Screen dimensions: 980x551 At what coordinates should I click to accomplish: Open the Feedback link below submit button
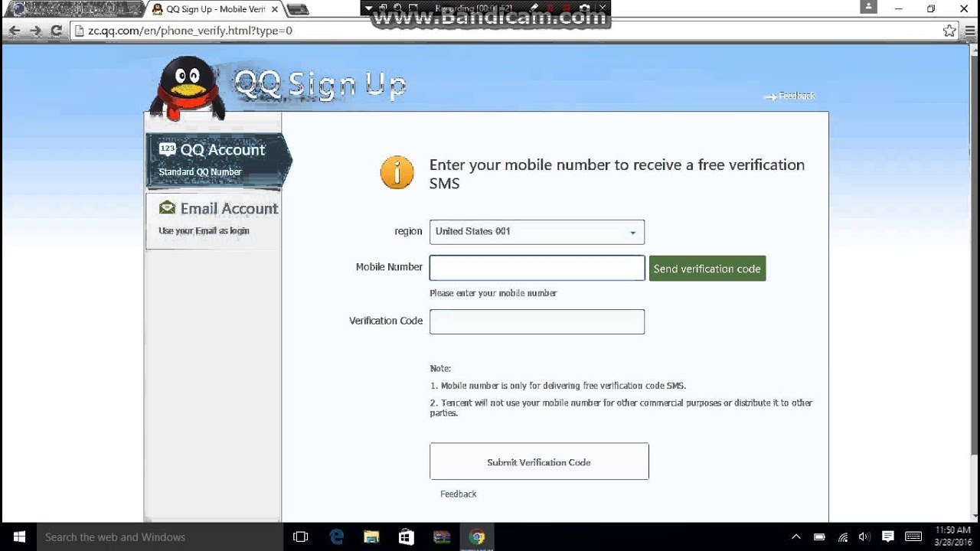click(x=458, y=494)
